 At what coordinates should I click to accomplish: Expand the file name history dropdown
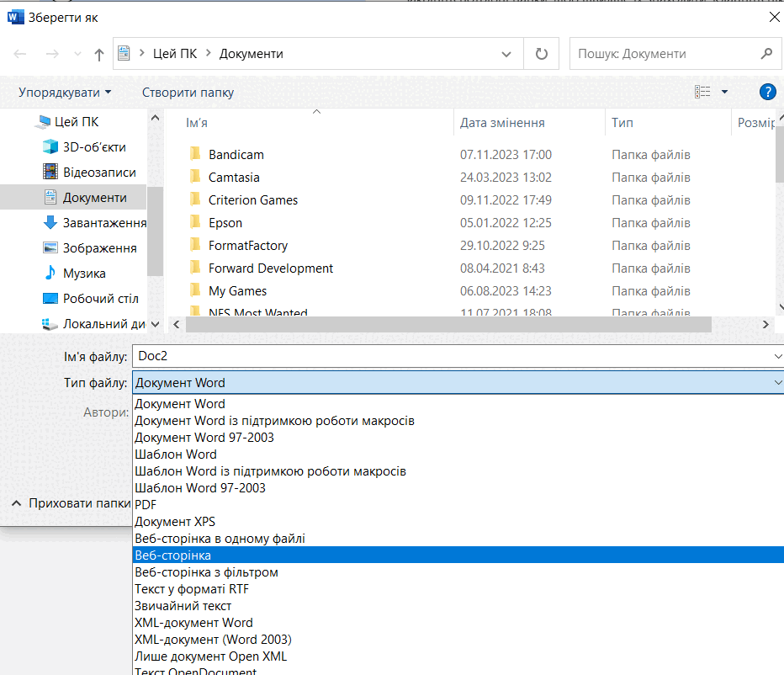coord(778,356)
